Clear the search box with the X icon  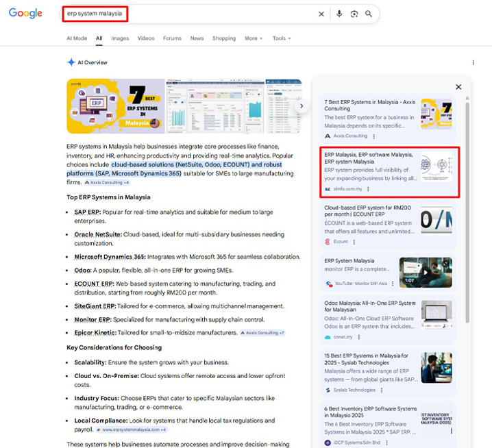tap(321, 14)
